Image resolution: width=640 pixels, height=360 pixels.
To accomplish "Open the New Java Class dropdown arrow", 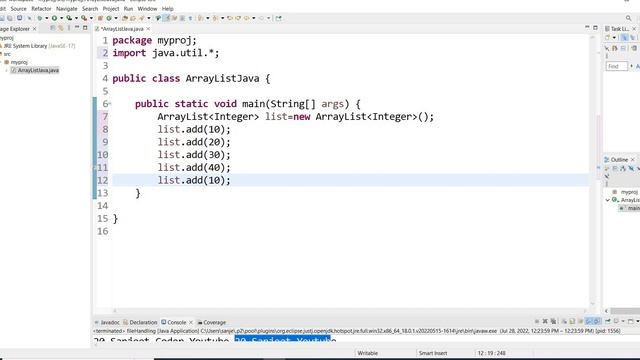I will [116, 18].
